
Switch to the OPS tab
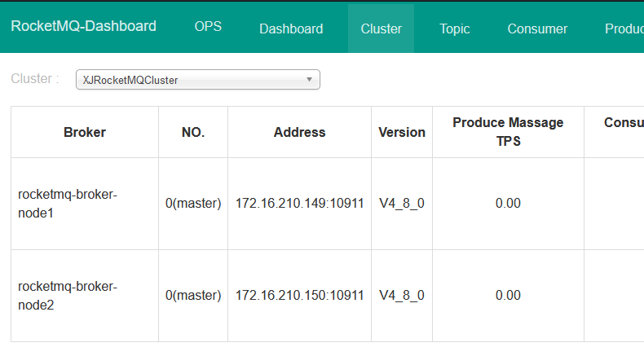[x=208, y=27]
